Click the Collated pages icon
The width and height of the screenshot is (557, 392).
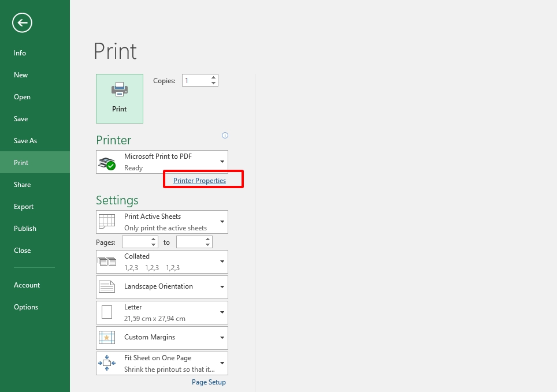107,262
